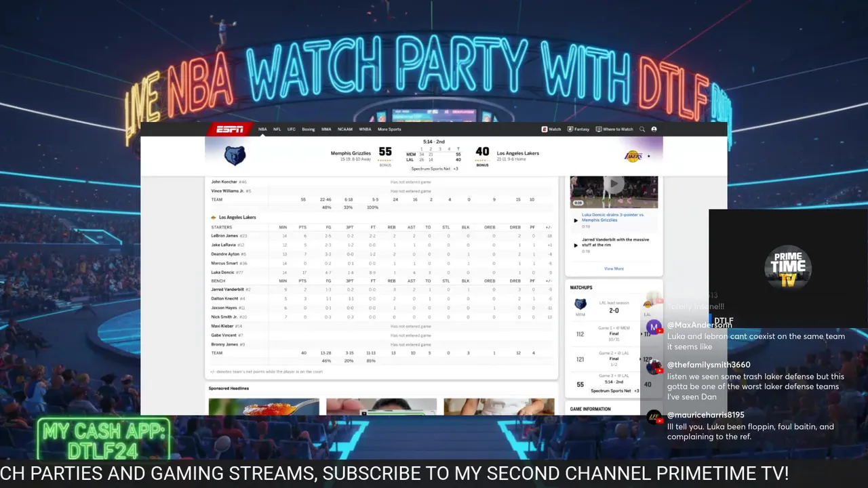Open Vince Williams Jr. player link
The width and height of the screenshot is (868, 488).
pyautogui.click(x=226, y=191)
